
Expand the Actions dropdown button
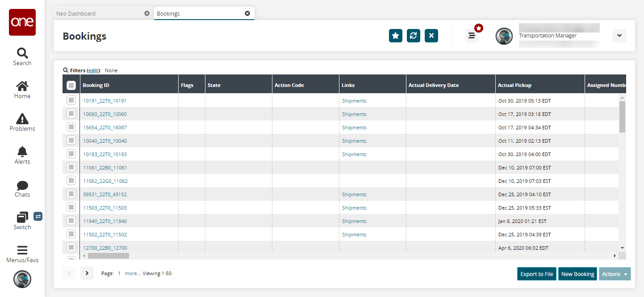click(615, 274)
